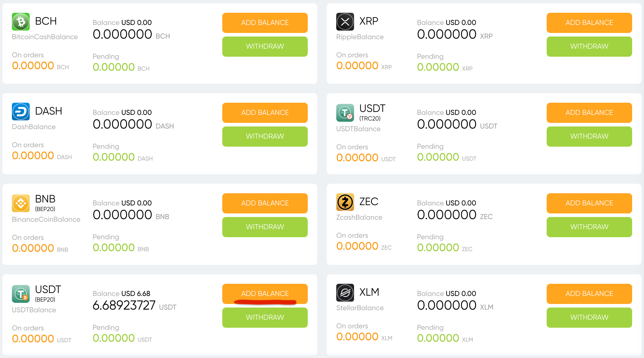Click the XRP Ripple coin icon
This screenshot has height=358, width=644.
345,22
